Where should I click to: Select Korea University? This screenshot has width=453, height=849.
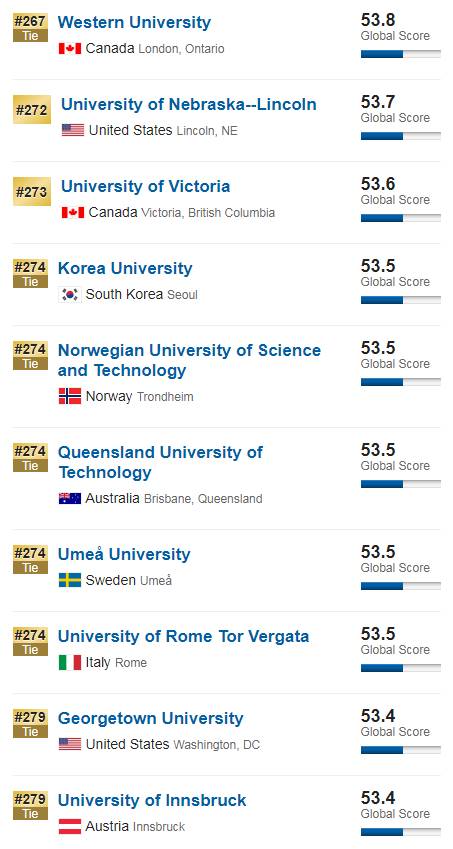click(125, 268)
